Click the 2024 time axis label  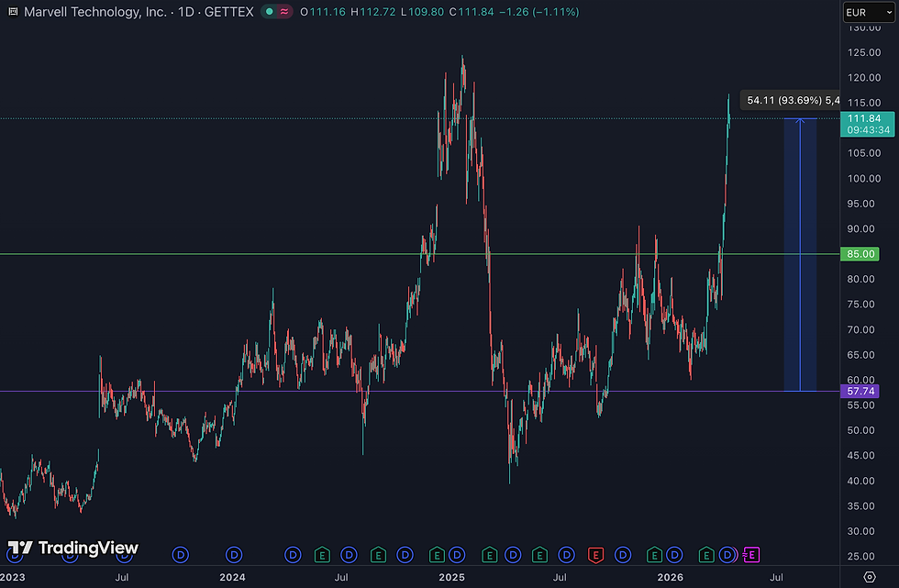point(232,577)
